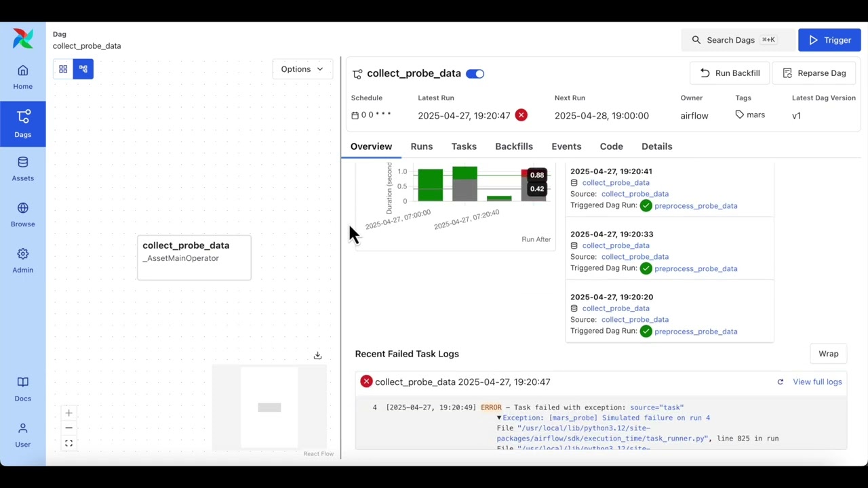This screenshot has height=488, width=868.
Task: Open source collect_probe_data link at 19:20:33
Action: (x=635, y=257)
